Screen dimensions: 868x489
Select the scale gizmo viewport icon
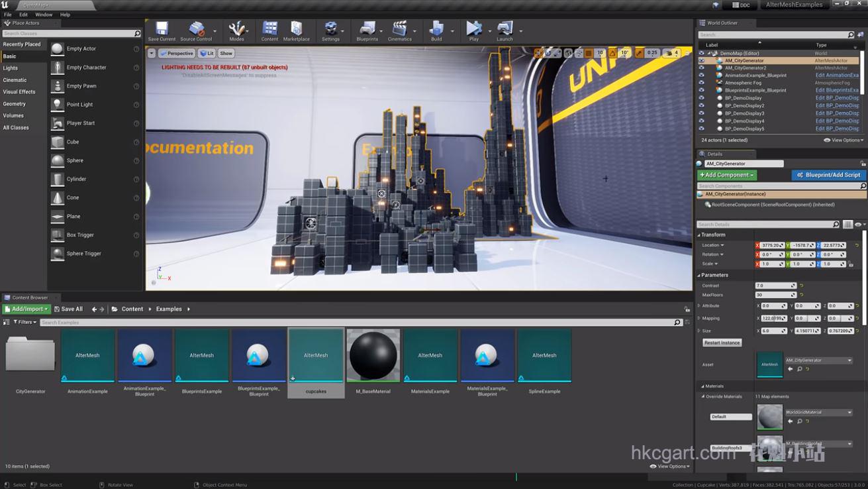pos(558,53)
